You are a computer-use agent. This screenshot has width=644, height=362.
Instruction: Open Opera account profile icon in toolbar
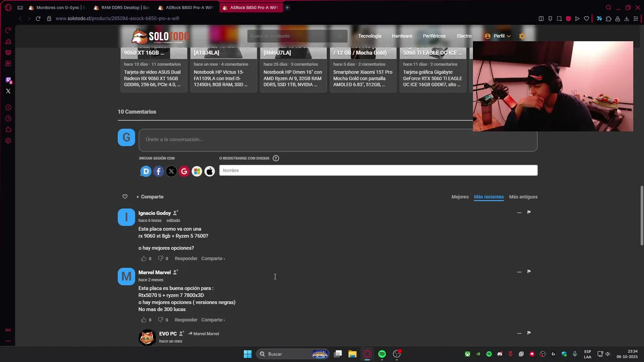click(x=617, y=19)
